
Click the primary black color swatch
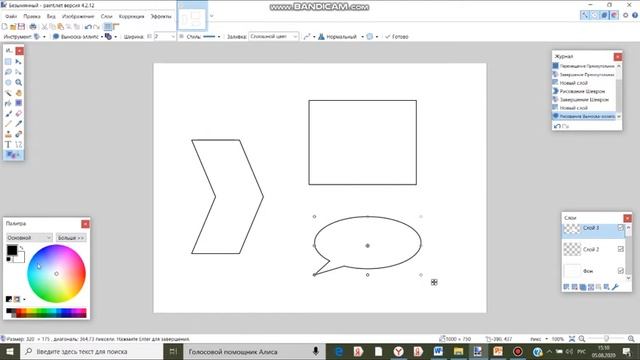[12, 250]
